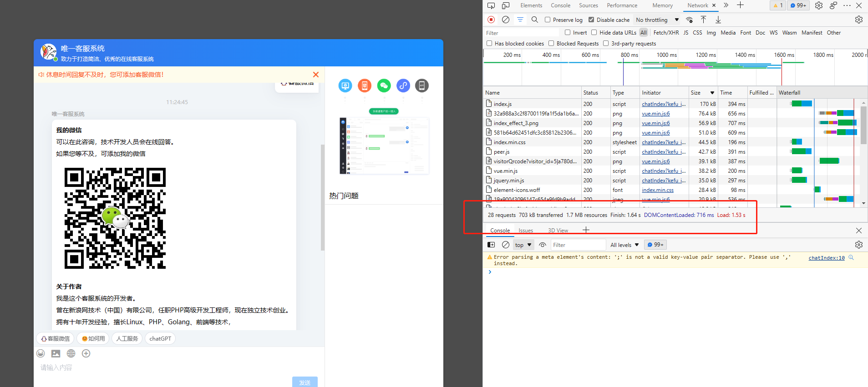Enable Preserve log checkbox
The height and width of the screenshot is (387, 868).
pyautogui.click(x=548, y=20)
